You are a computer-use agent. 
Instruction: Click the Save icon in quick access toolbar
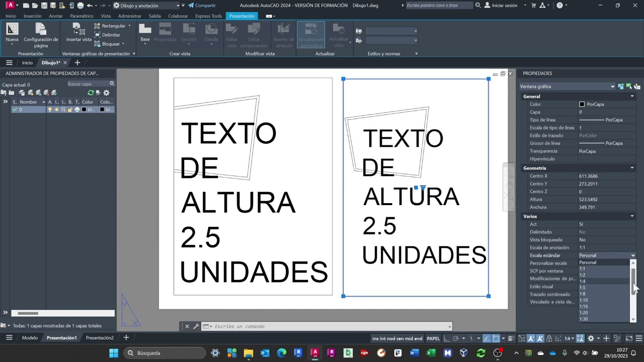point(44,6)
